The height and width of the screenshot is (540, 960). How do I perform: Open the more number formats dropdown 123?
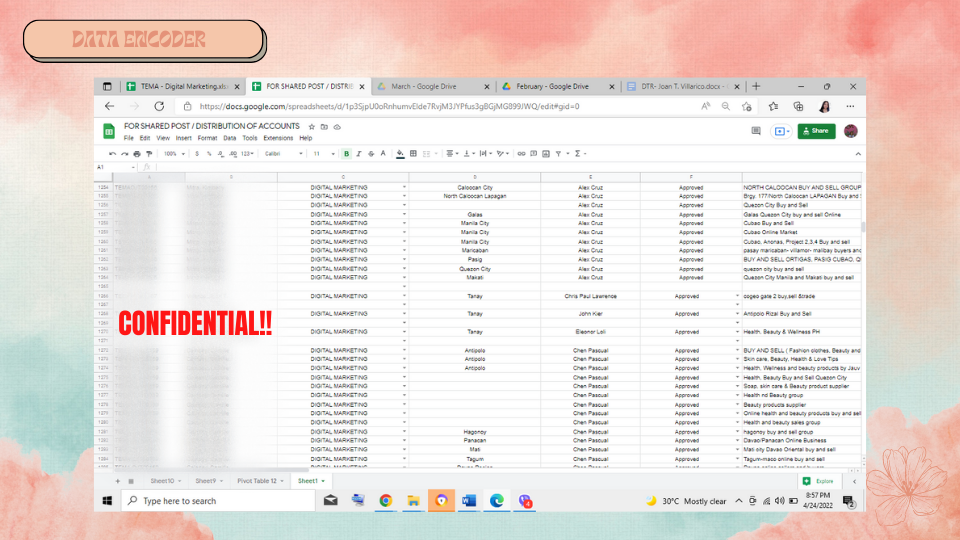coord(247,154)
